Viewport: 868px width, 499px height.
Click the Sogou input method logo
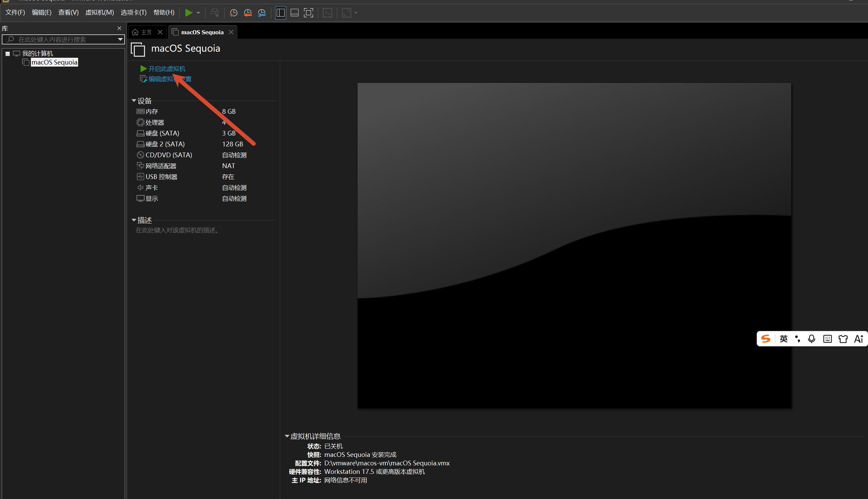[x=766, y=339]
